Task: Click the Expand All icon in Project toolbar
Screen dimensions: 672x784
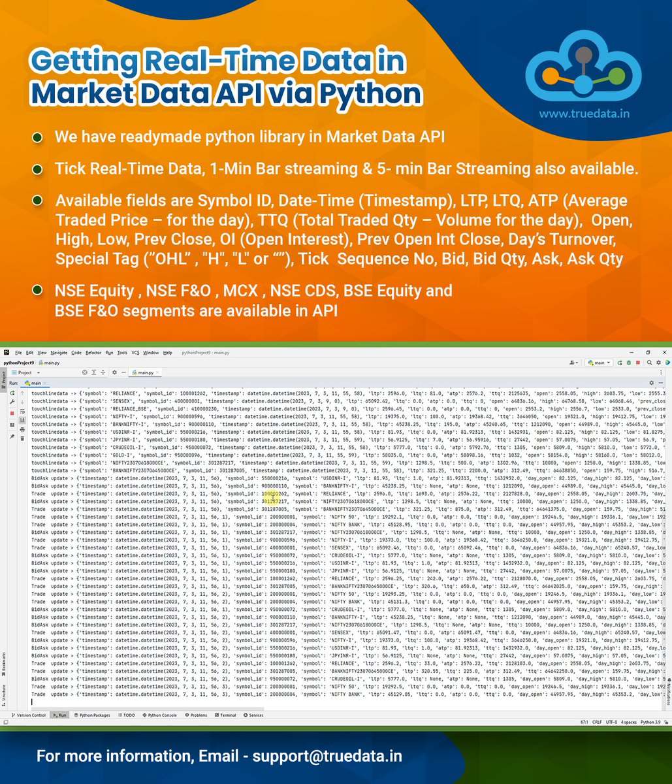Action: (94, 372)
